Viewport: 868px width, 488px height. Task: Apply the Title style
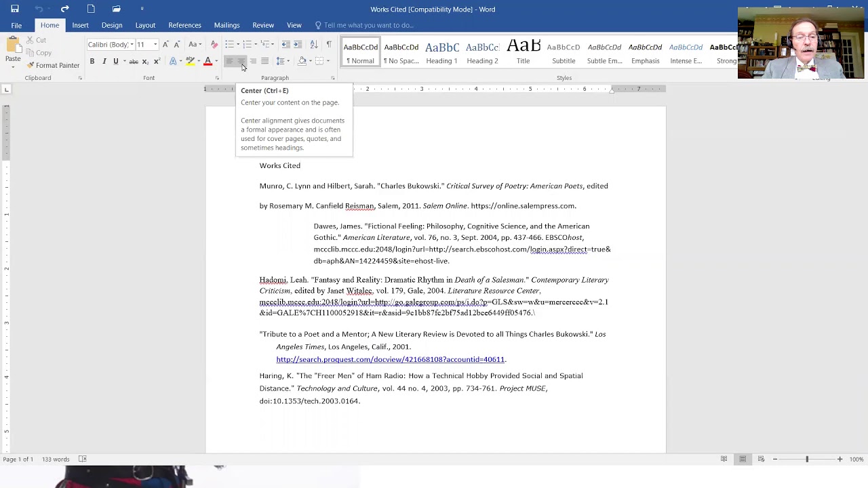523,52
